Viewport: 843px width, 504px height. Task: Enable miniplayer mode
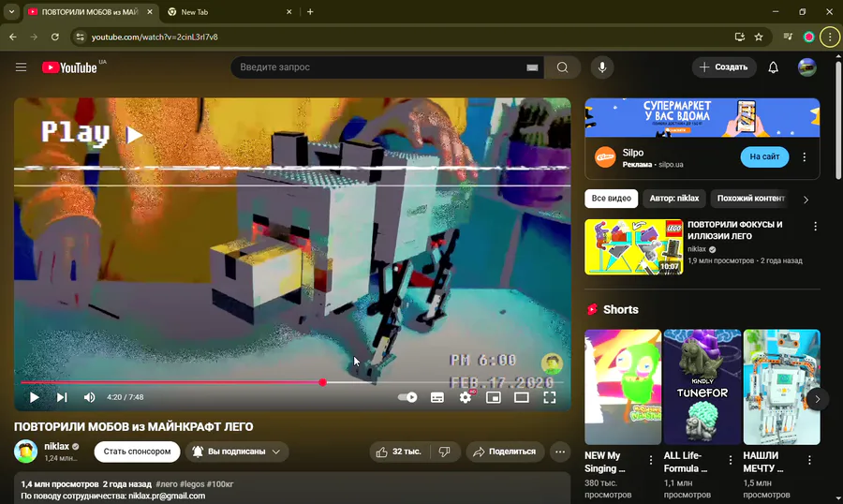point(494,397)
